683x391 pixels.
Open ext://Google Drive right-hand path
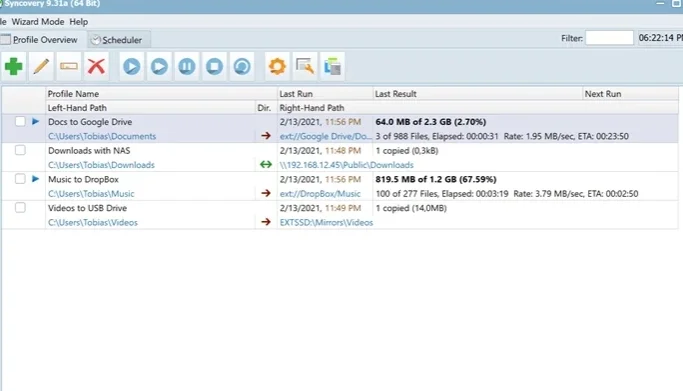(326, 136)
